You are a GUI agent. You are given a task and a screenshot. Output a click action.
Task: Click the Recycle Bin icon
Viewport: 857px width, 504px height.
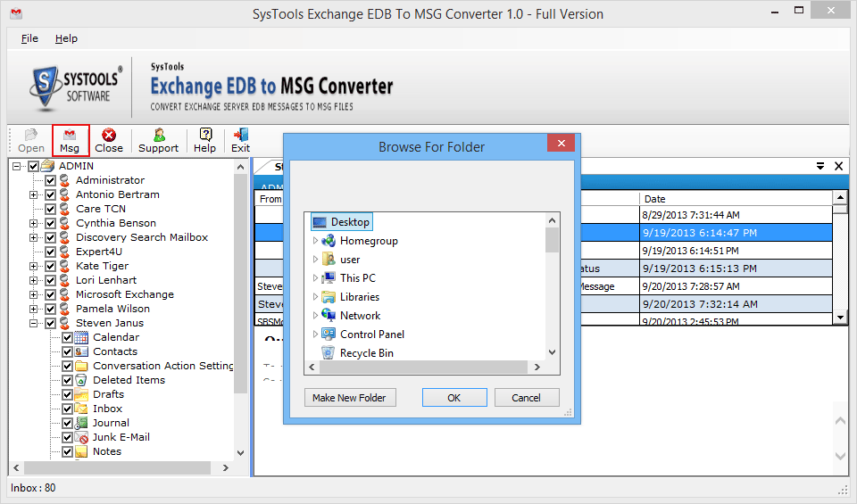(328, 352)
